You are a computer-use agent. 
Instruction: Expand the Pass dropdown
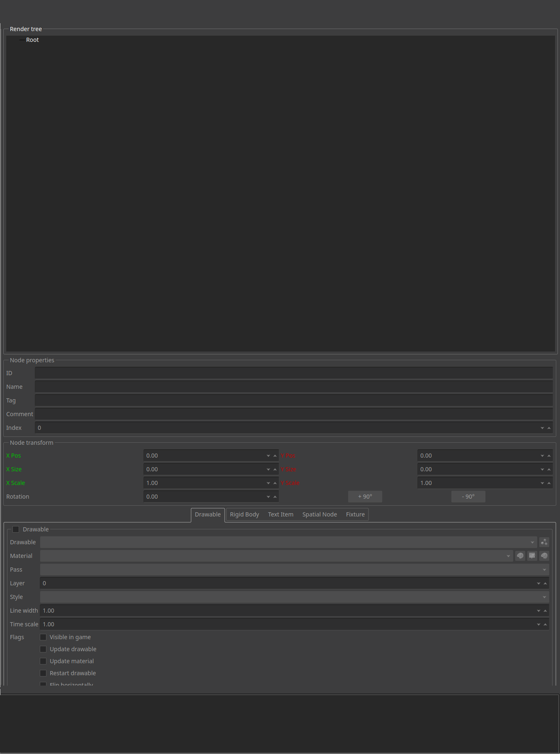294,570
